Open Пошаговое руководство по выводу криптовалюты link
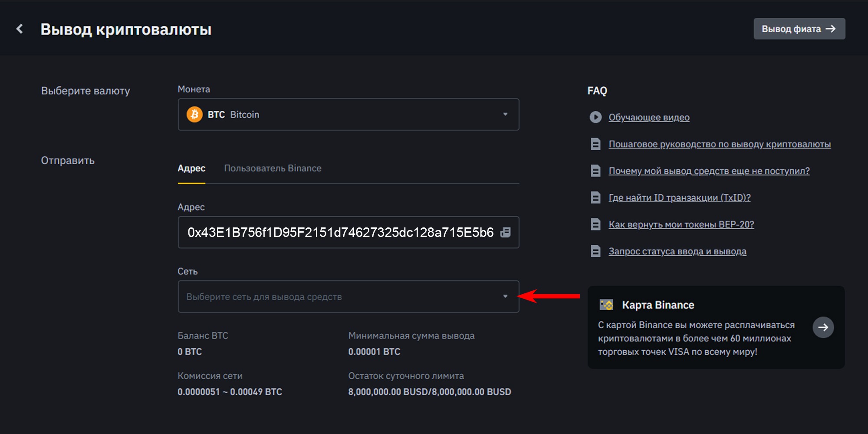 coord(720,144)
